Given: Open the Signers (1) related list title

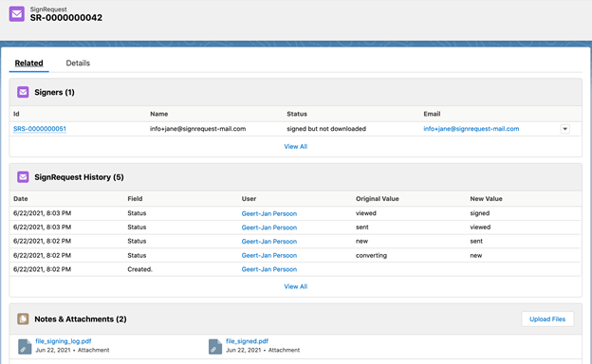Looking at the screenshot, I should (54, 92).
